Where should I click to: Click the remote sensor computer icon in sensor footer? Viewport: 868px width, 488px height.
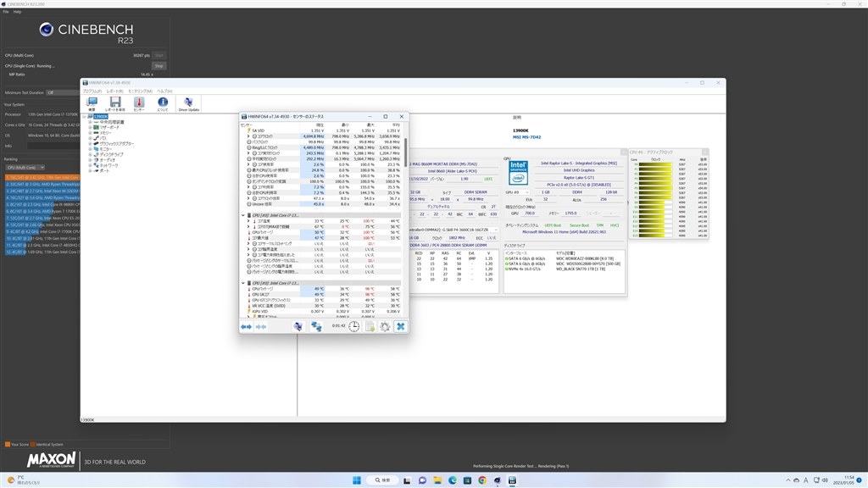[x=298, y=326]
